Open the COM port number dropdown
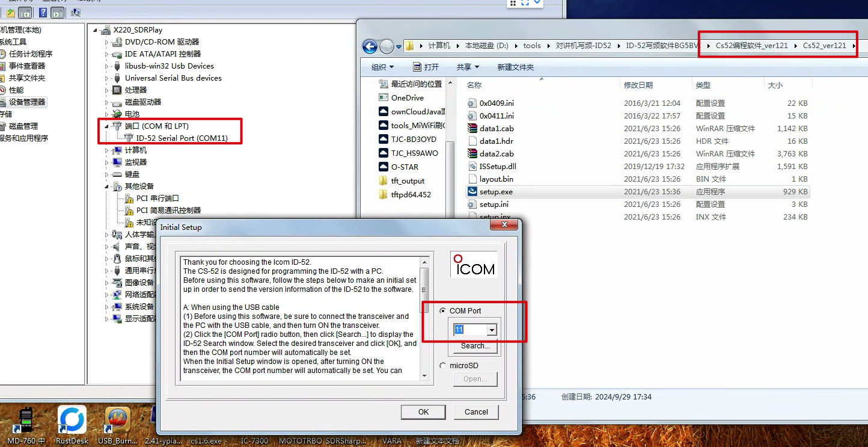The height and width of the screenshot is (447, 868). [492, 330]
